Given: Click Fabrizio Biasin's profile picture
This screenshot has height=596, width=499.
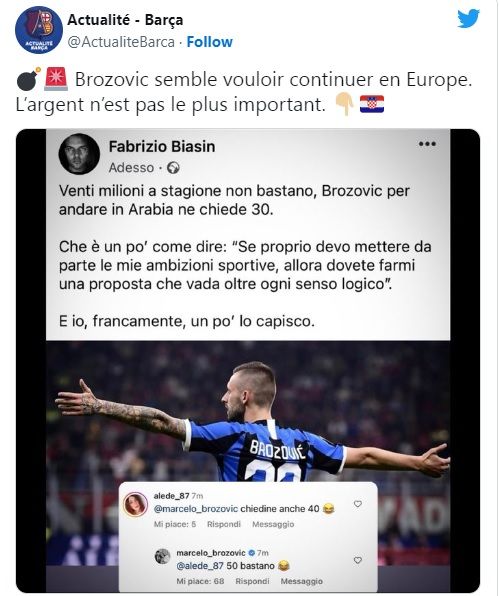Looking at the screenshot, I should coord(79,154).
